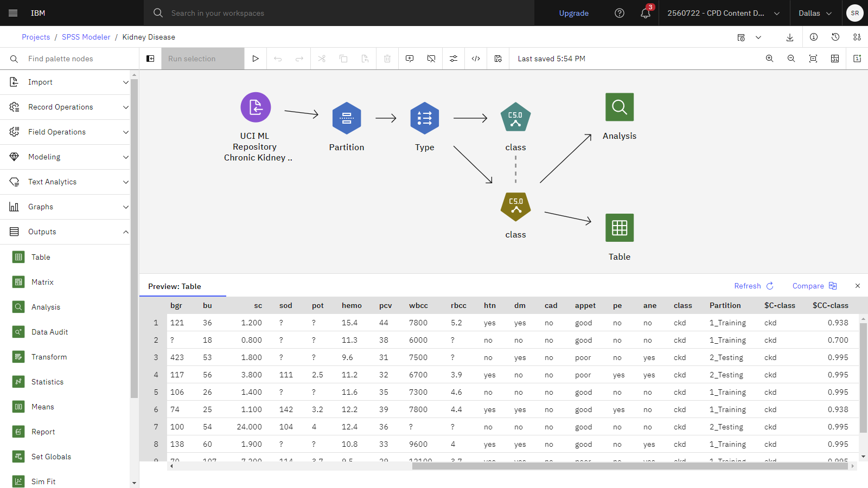This screenshot has width=868, height=488.
Task: Click the hemo column header
Action: point(352,305)
